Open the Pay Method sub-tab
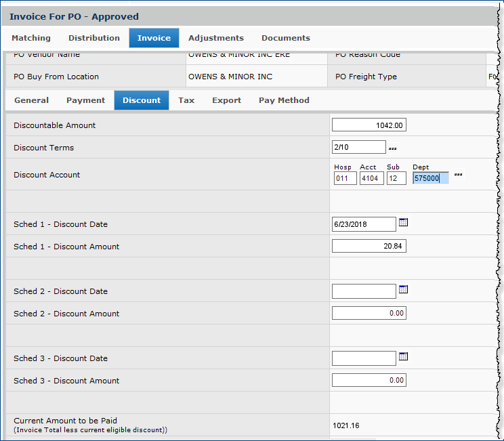Viewport: 504px width, 441px height. [x=284, y=100]
